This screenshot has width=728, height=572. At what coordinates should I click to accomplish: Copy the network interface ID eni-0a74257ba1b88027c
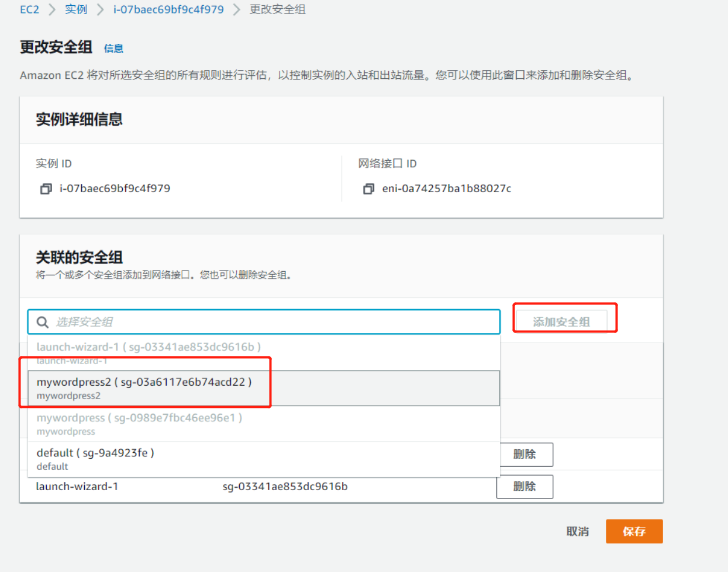369,188
